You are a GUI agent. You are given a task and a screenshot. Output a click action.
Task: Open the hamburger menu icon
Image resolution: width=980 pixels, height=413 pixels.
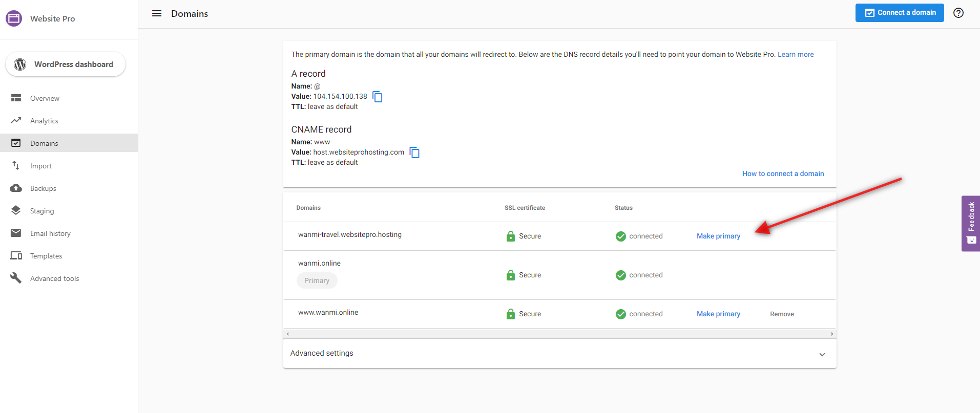click(x=157, y=13)
